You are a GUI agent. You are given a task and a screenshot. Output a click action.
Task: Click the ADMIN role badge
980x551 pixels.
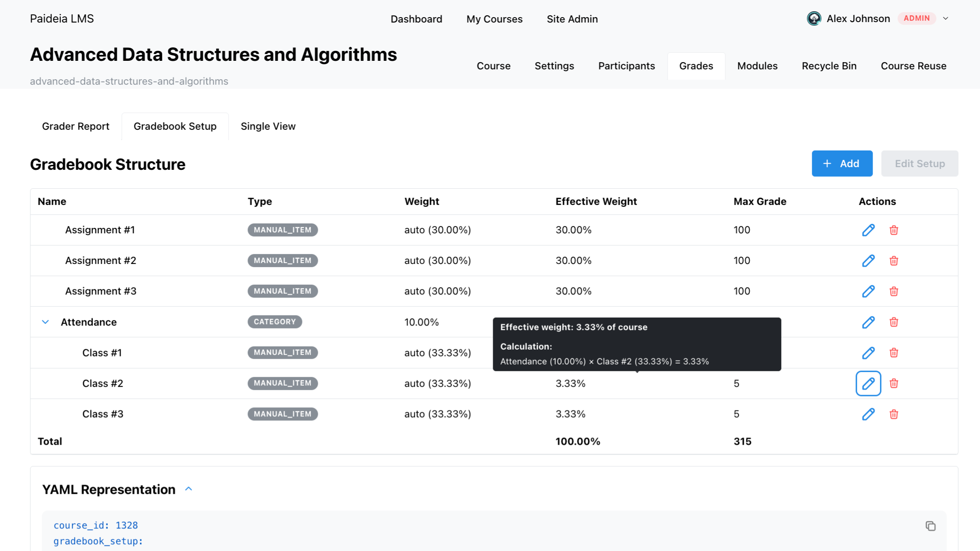pos(916,18)
